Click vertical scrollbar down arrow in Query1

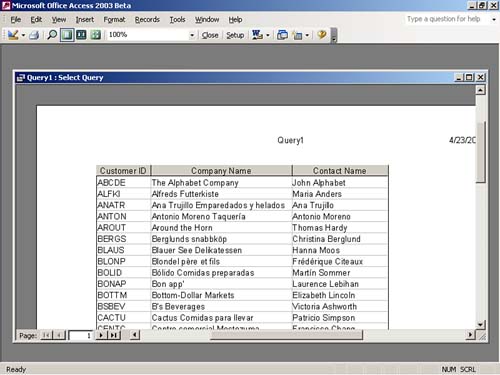pyautogui.click(x=480, y=324)
